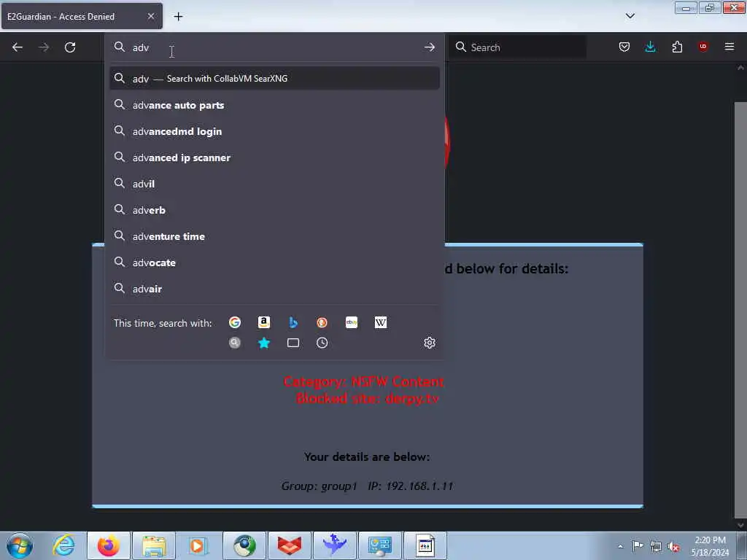Search with Bing this time
Viewport: 747px width, 560px height.
pyautogui.click(x=293, y=322)
